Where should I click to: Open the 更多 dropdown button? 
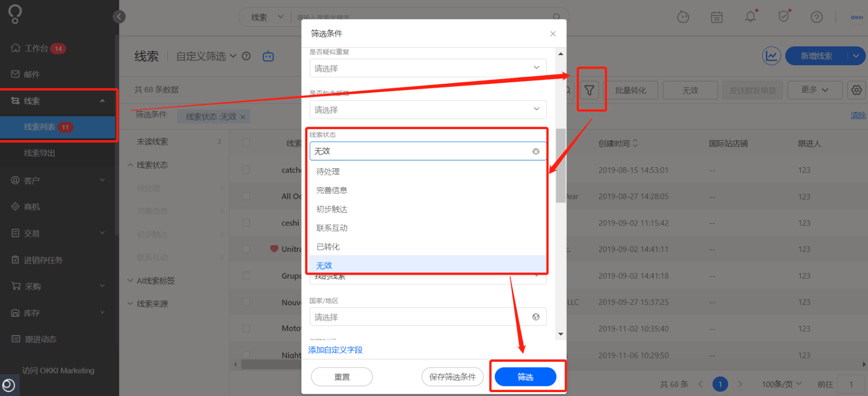click(815, 90)
